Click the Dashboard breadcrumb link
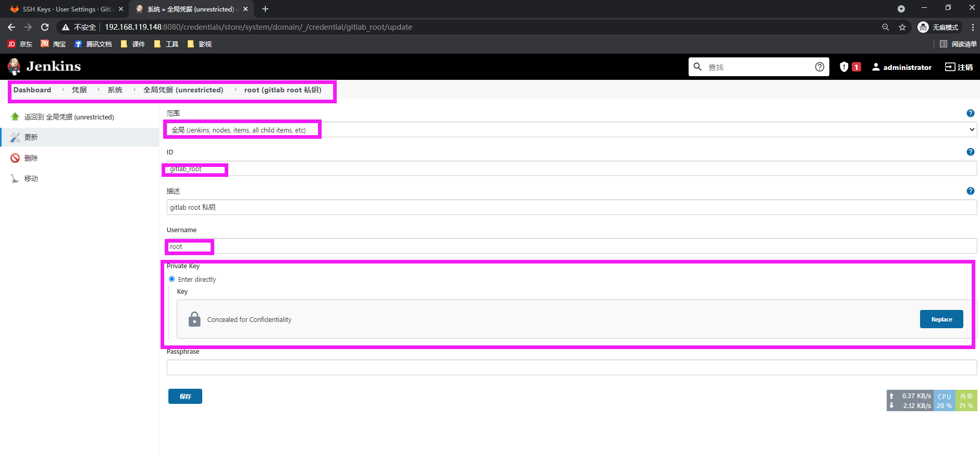 pos(32,90)
